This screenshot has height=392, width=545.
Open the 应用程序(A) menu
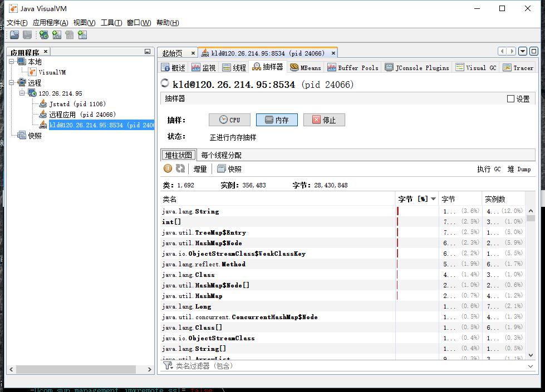coord(51,23)
